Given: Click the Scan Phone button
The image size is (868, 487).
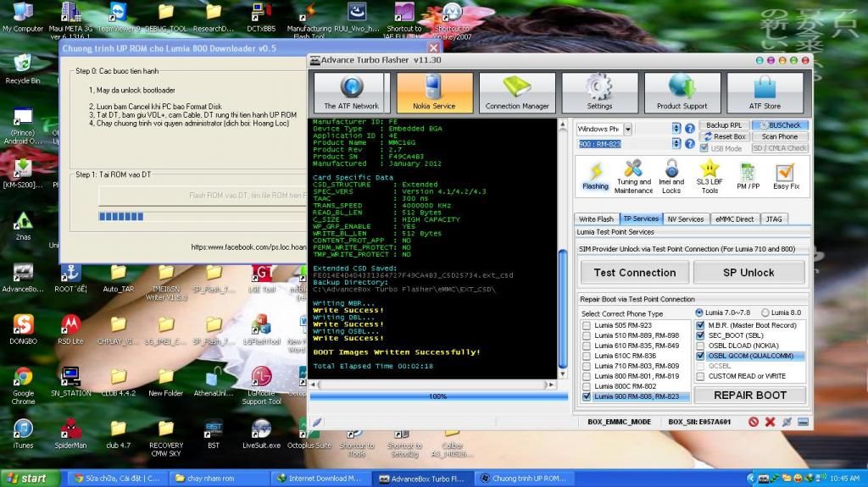Looking at the screenshot, I should [780, 136].
